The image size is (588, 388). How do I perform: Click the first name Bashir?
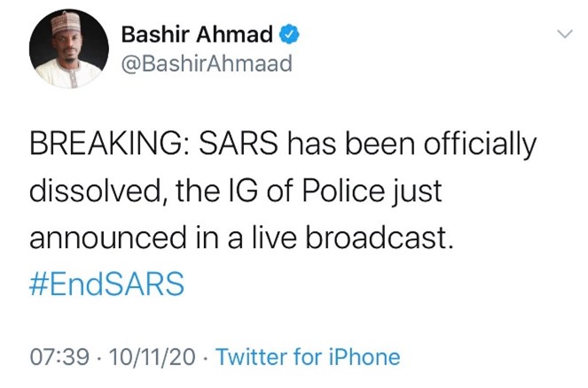pos(153,35)
